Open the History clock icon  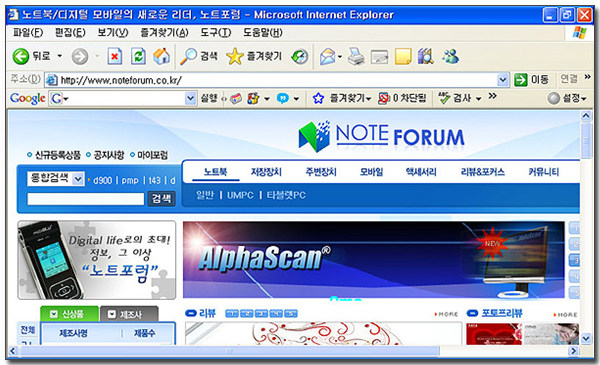point(300,57)
